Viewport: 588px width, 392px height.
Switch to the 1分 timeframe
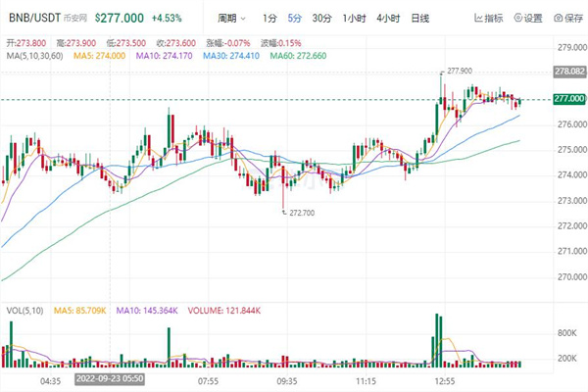(271, 19)
